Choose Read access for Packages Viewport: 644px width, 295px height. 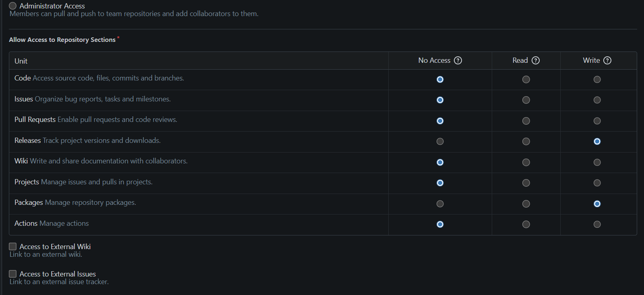coord(526,204)
